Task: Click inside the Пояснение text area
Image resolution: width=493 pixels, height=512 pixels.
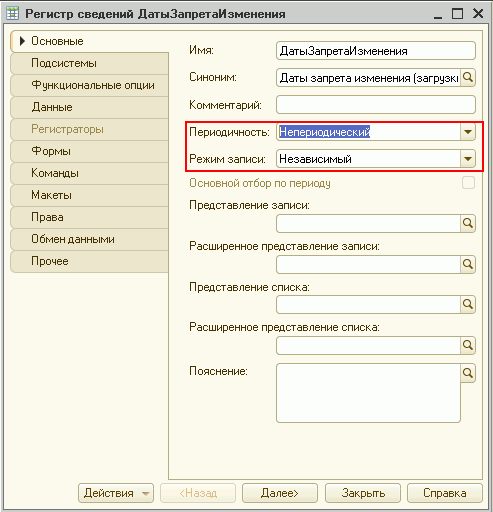Action: coord(368,393)
